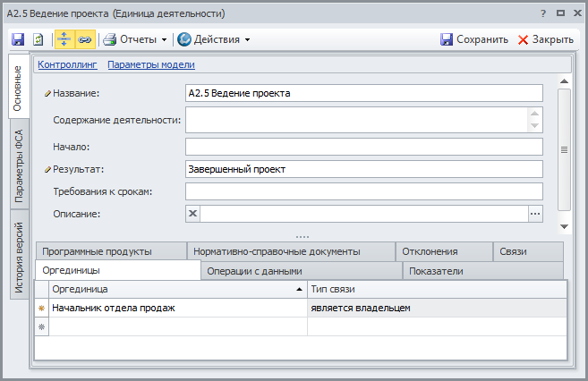Click the Закрыть button

(x=546, y=39)
